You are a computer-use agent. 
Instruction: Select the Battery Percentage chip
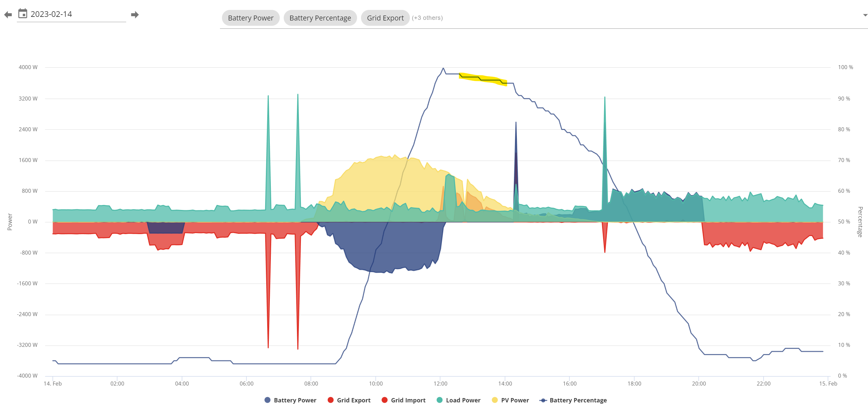pyautogui.click(x=320, y=18)
